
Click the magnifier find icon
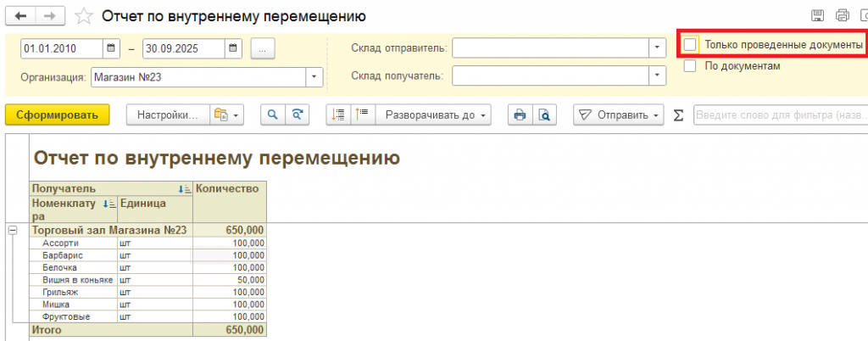point(272,115)
